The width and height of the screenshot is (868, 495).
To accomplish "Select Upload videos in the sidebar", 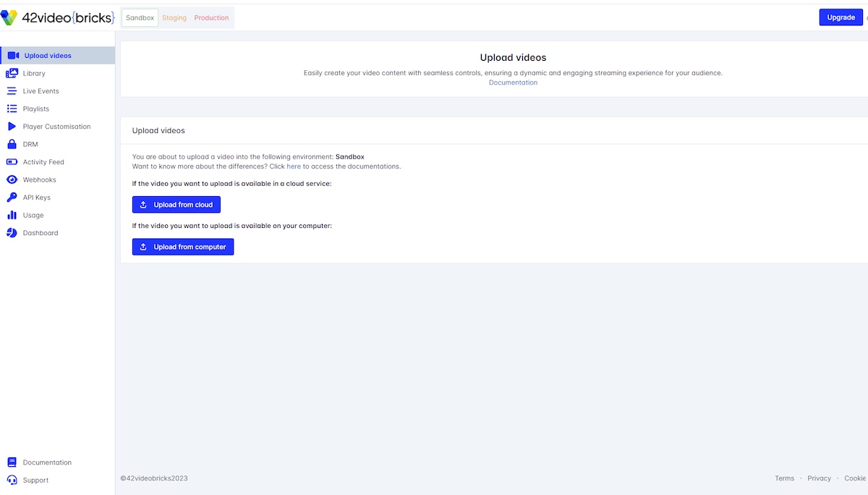I will [x=57, y=56].
